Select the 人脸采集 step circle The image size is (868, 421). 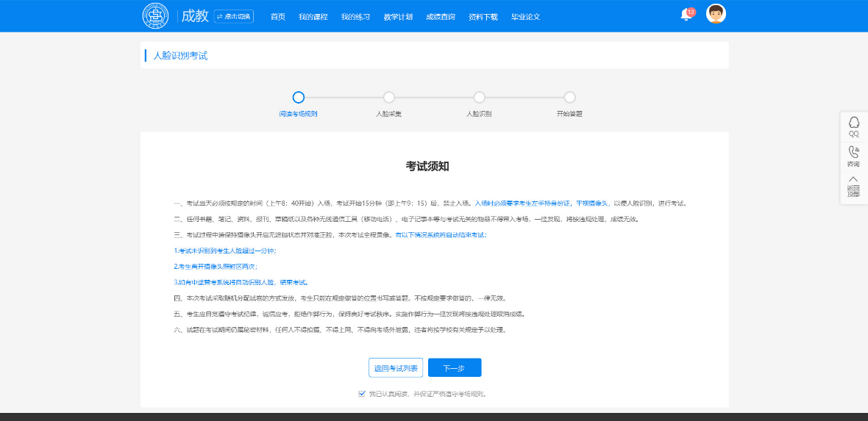(388, 97)
